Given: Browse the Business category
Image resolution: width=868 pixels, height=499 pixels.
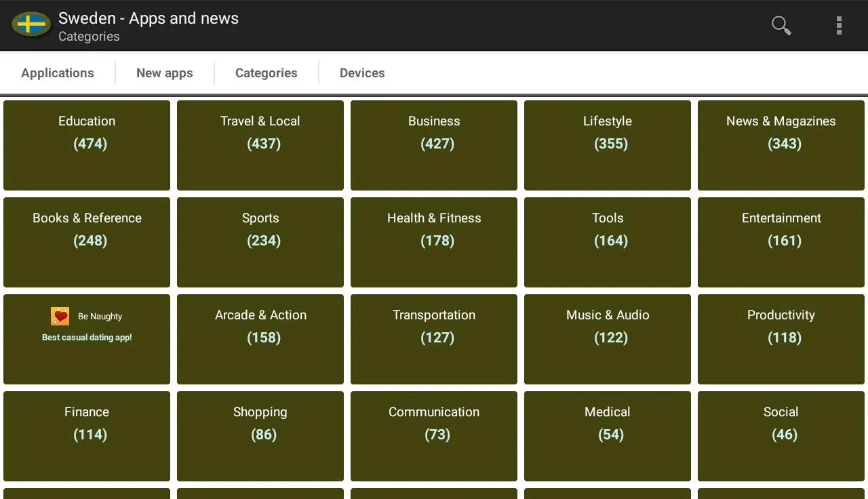Looking at the screenshot, I should pyautogui.click(x=434, y=145).
